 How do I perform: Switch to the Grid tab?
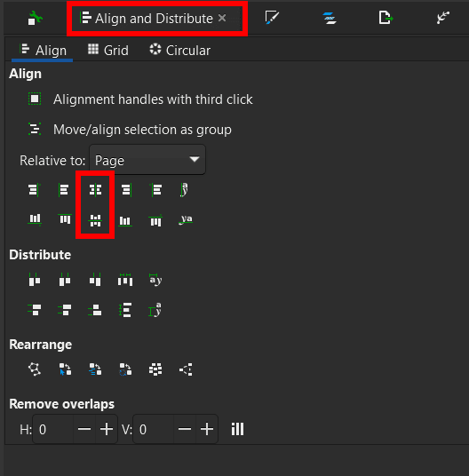tap(108, 50)
